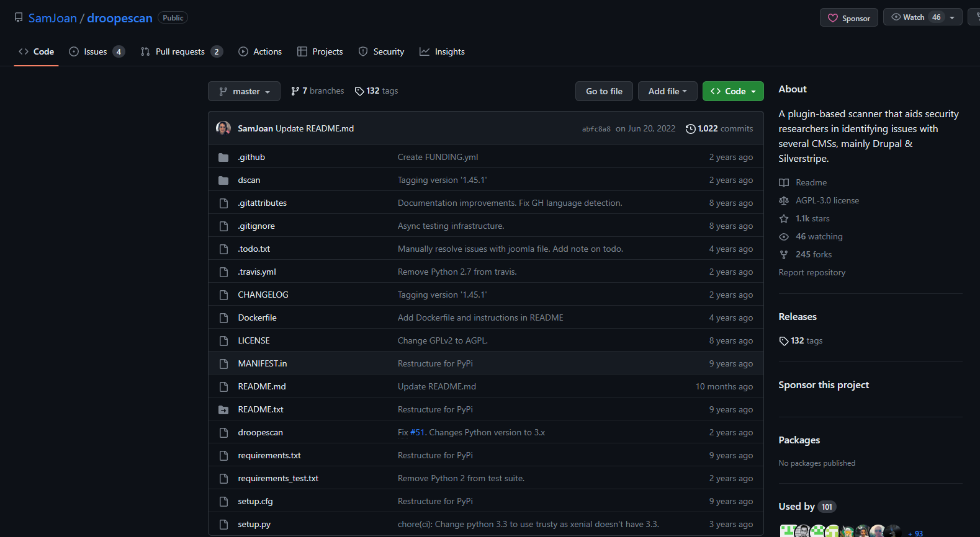Image resolution: width=980 pixels, height=537 pixels.
Task: Open the setup.cfg file
Action: click(x=255, y=502)
